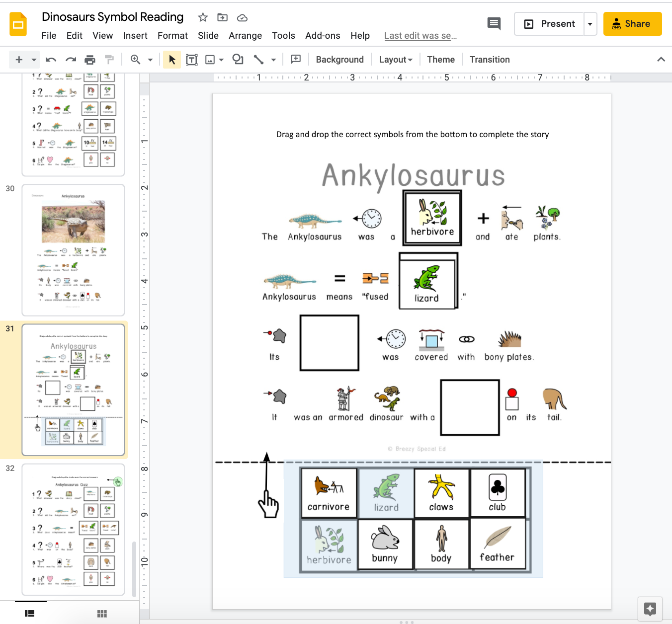Click the Insert image icon

210,60
